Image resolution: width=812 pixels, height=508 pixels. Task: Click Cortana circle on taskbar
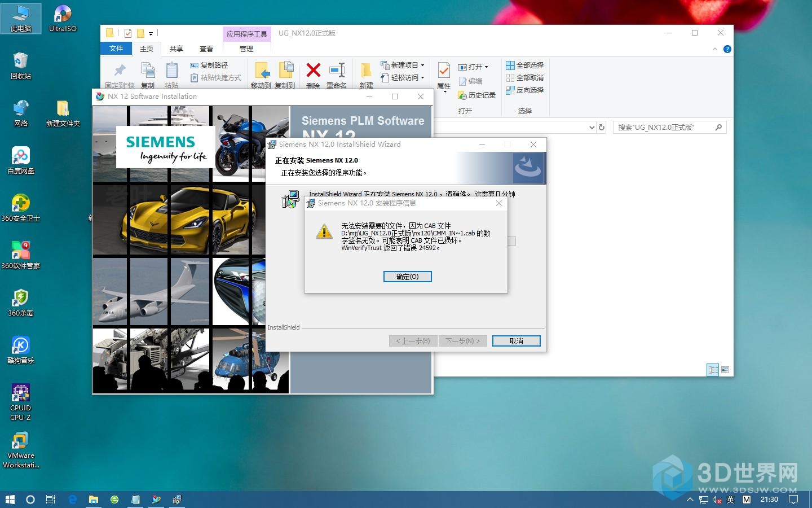click(x=30, y=500)
